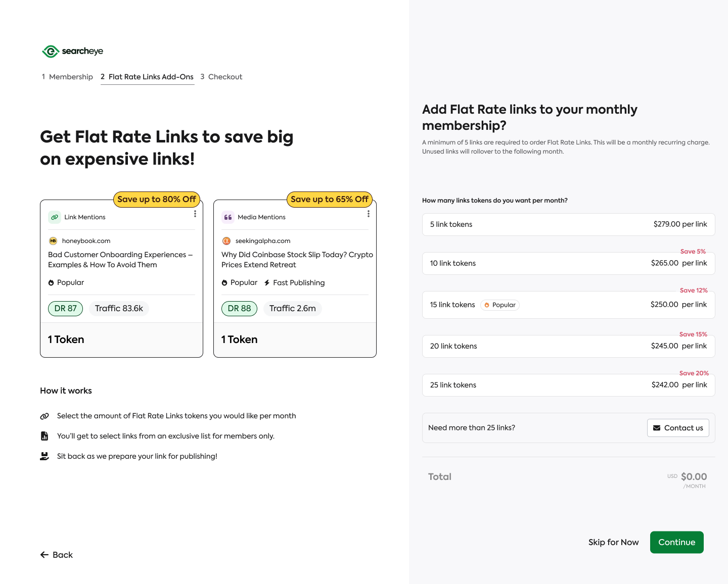Click the Link Mentions chain icon

(55, 217)
